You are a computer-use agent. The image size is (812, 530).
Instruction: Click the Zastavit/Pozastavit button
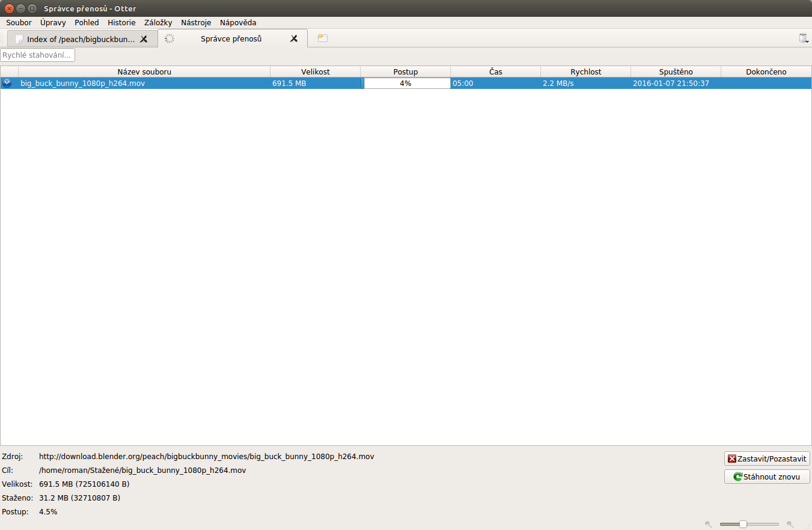coord(767,458)
